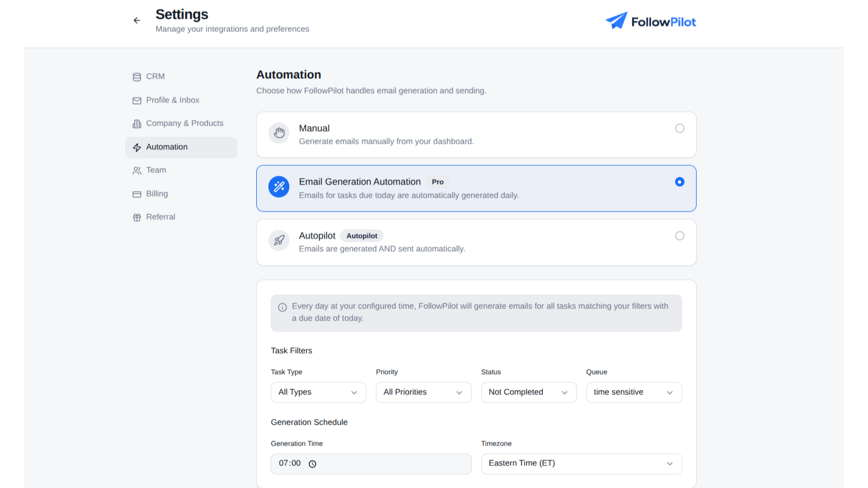Click the Autopilot plan badge
This screenshot has width=868, height=488.
[362, 236]
